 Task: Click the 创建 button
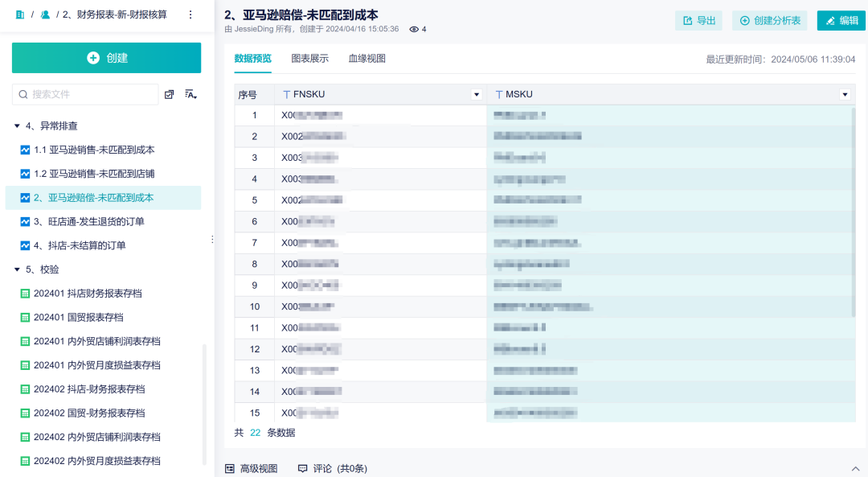click(106, 58)
